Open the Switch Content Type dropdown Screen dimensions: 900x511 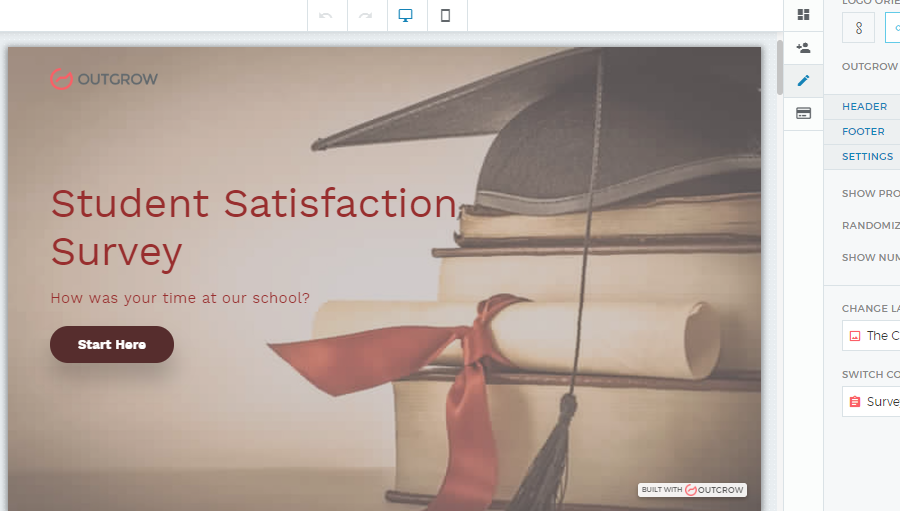point(871,401)
